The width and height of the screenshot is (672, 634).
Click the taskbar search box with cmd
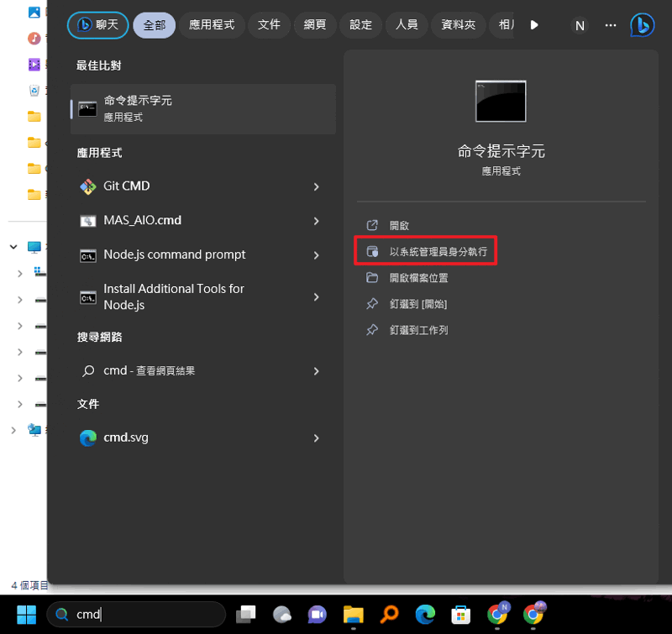pyautogui.click(x=136, y=615)
